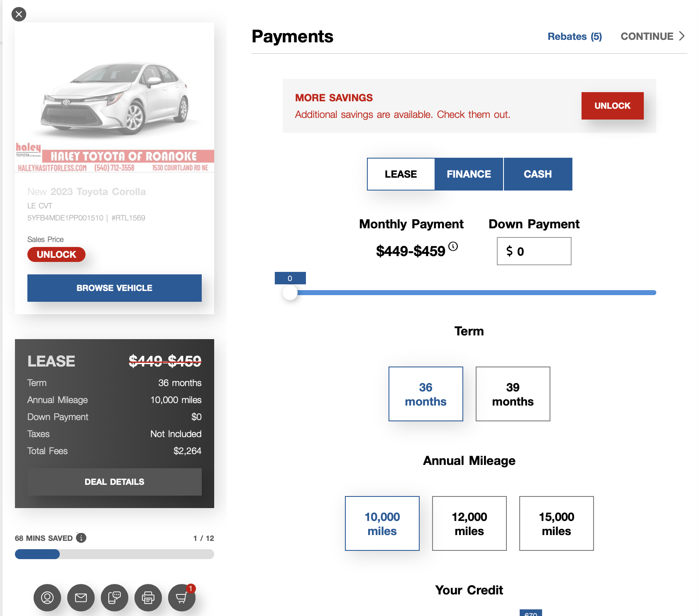
Task: Click the Toyota Corolla vehicle image
Action: point(115,98)
